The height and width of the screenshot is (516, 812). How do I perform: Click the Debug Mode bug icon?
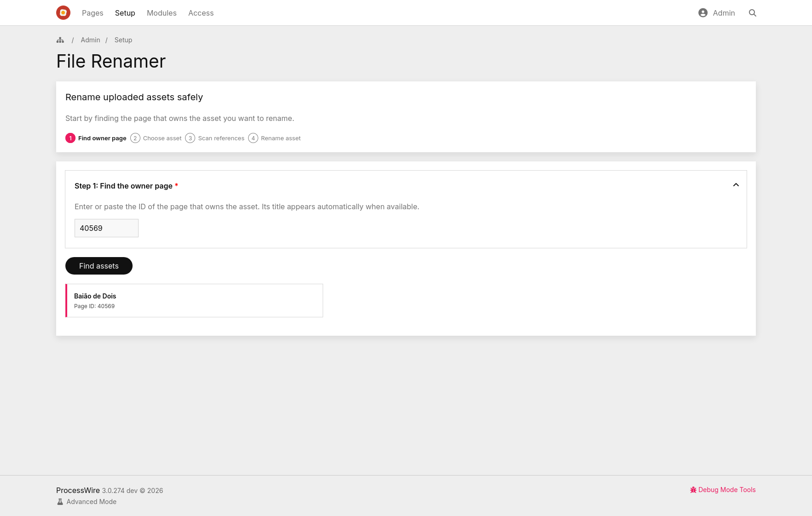pyautogui.click(x=693, y=490)
